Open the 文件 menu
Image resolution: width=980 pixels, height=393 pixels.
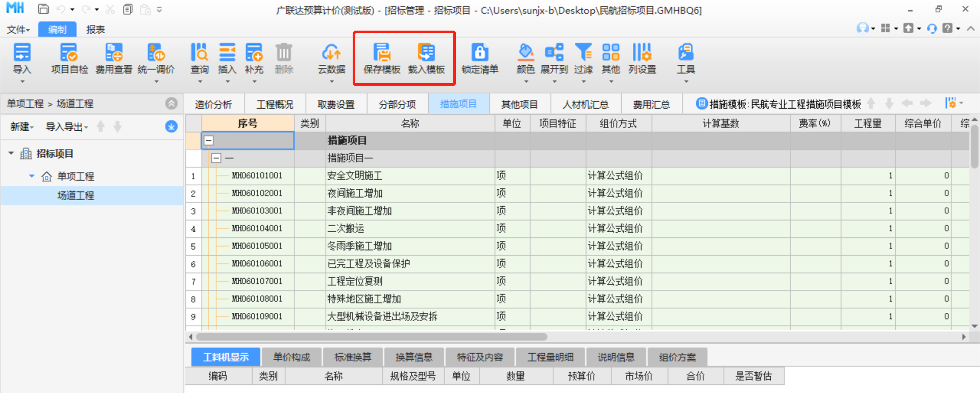click(x=18, y=30)
